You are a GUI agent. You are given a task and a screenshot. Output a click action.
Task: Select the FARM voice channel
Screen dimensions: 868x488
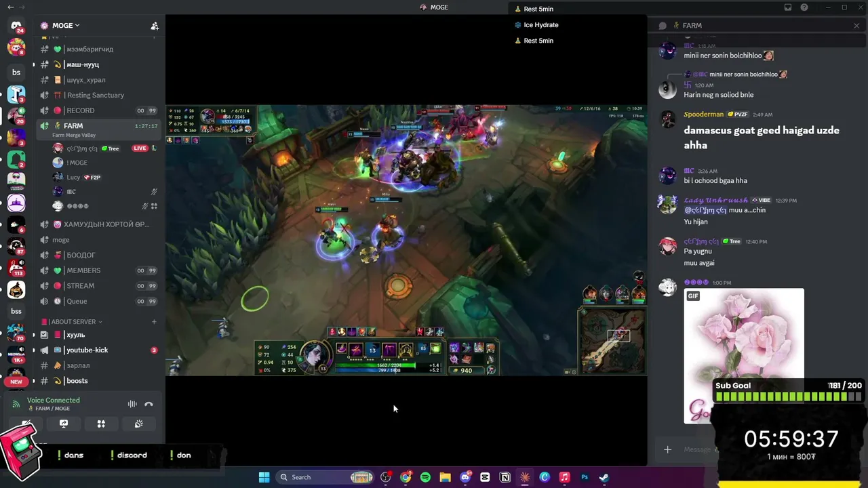(99, 129)
